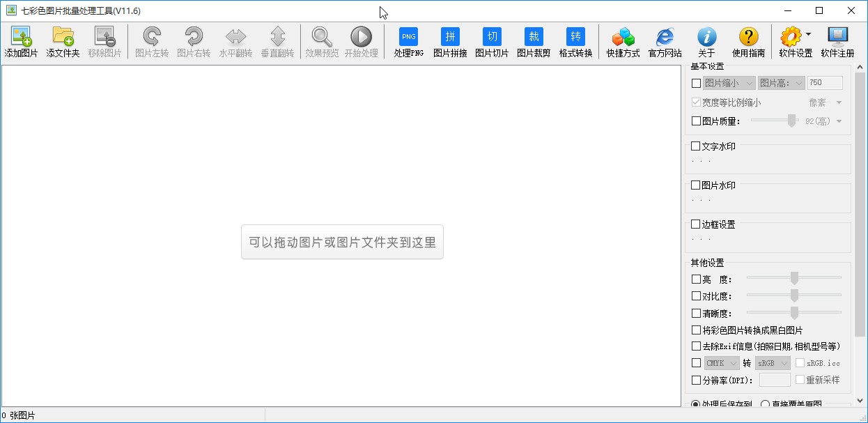
Task: Enable the 对比度 contrast checkbox
Action: [x=696, y=296]
